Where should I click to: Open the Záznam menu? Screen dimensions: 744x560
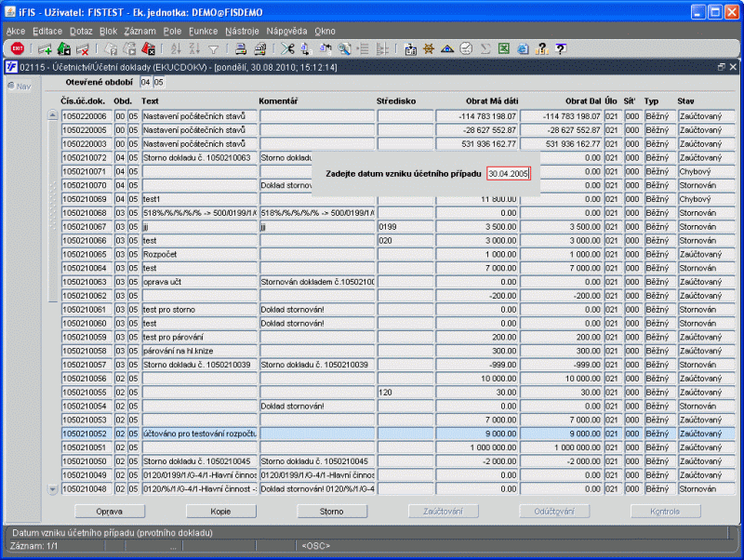[140, 31]
